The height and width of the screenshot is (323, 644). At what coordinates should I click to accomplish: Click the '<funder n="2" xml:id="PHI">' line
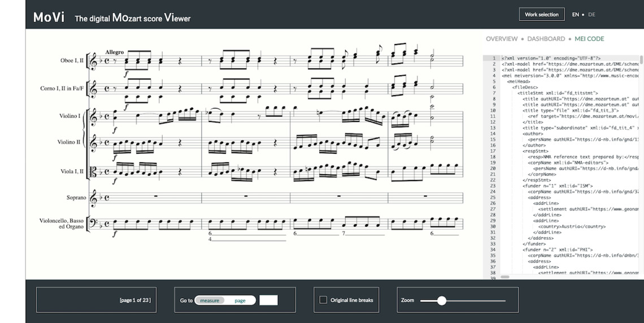click(558, 250)
